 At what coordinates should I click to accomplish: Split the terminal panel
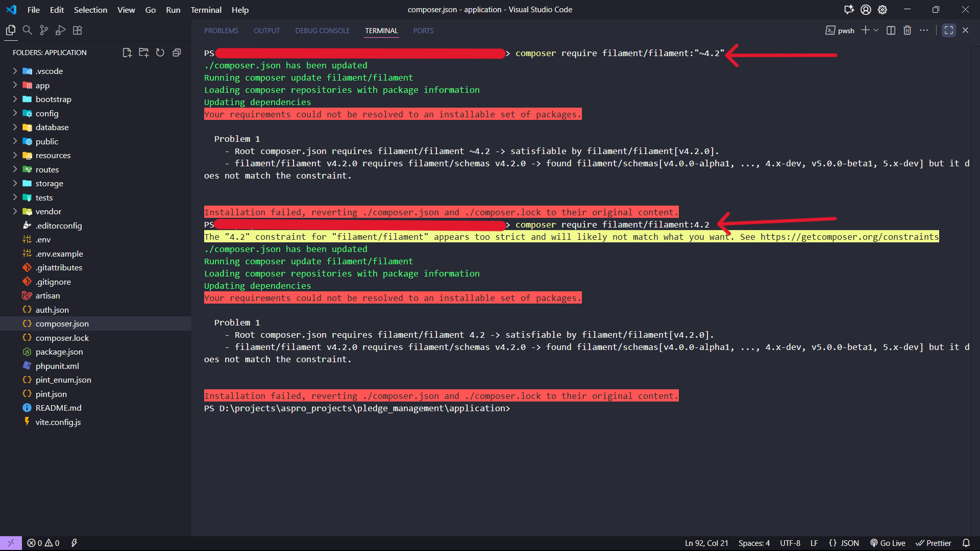pos(891,31)
